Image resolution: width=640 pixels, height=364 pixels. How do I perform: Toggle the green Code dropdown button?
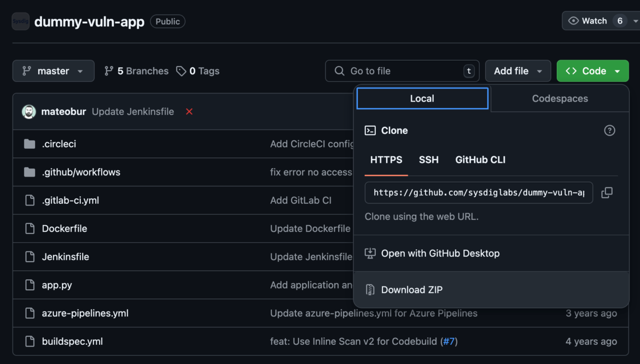[x=592, y=71]
